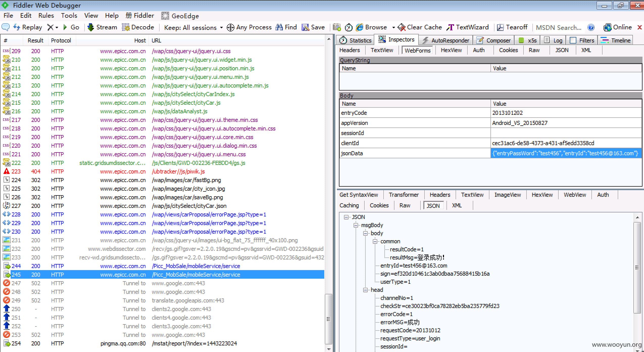
Task: Click the Go resume button
Action: 71,27
